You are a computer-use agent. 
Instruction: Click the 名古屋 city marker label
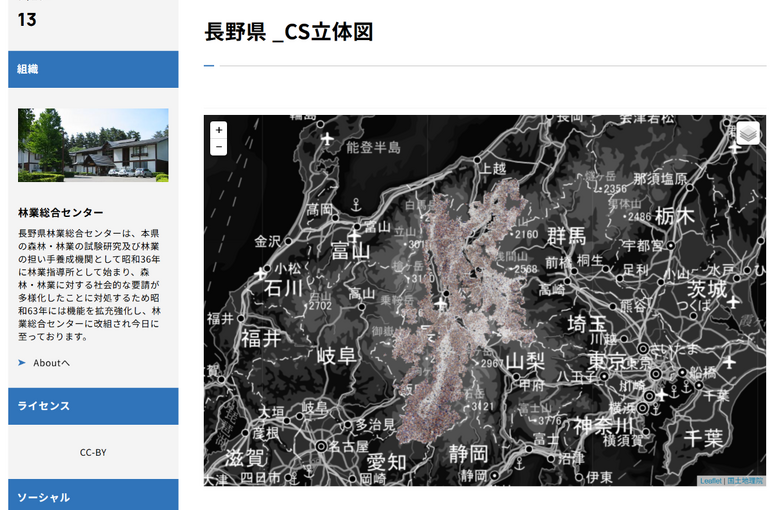point(348,446)
